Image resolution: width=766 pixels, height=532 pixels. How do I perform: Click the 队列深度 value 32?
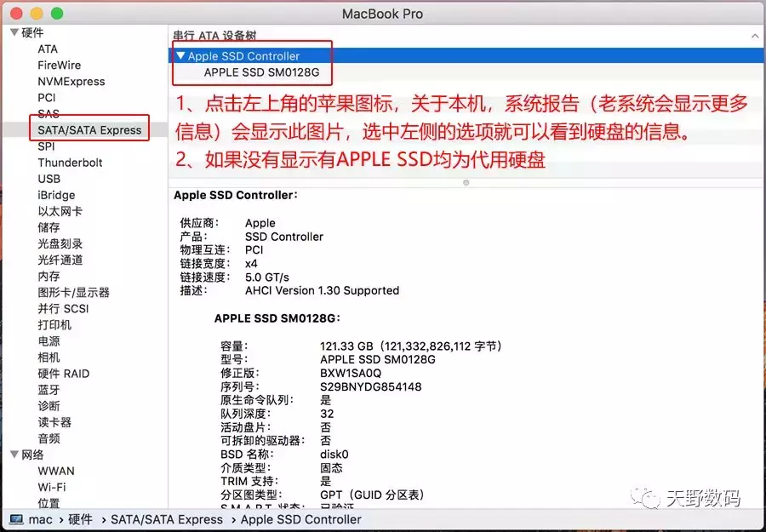[x=327, y=414]
